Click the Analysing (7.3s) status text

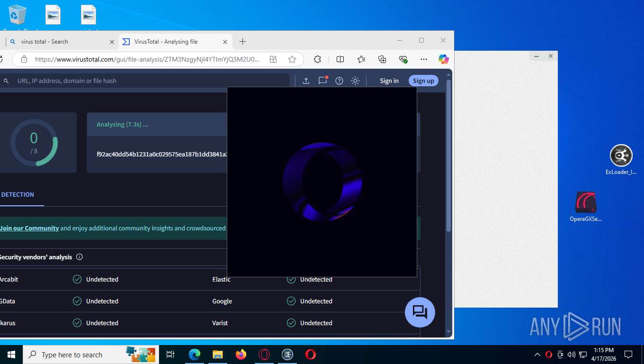[123, 124]
